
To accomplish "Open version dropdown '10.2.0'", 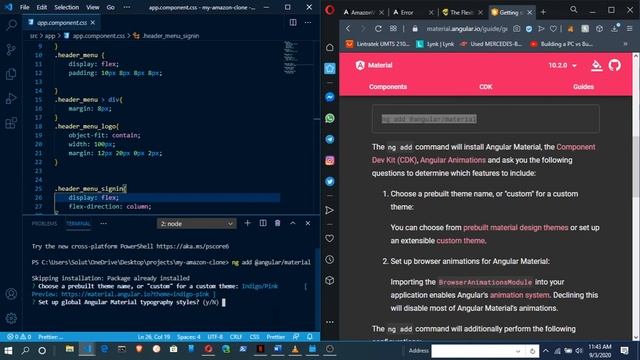I will [x=562, y=65].
